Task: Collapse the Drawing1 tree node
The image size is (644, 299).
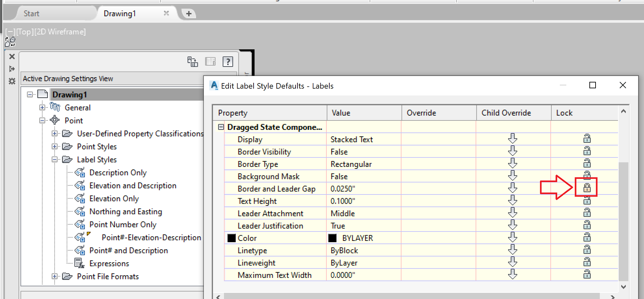Action: click(30, 94)
